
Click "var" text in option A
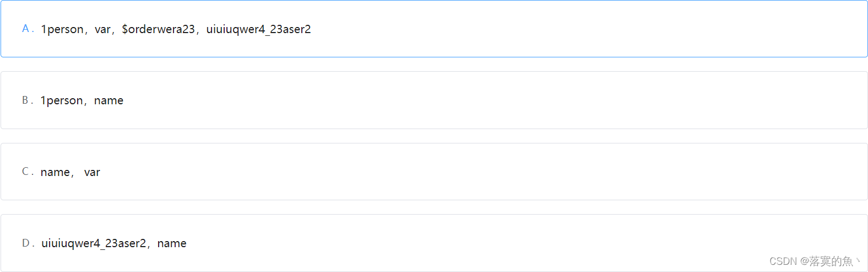102,29
